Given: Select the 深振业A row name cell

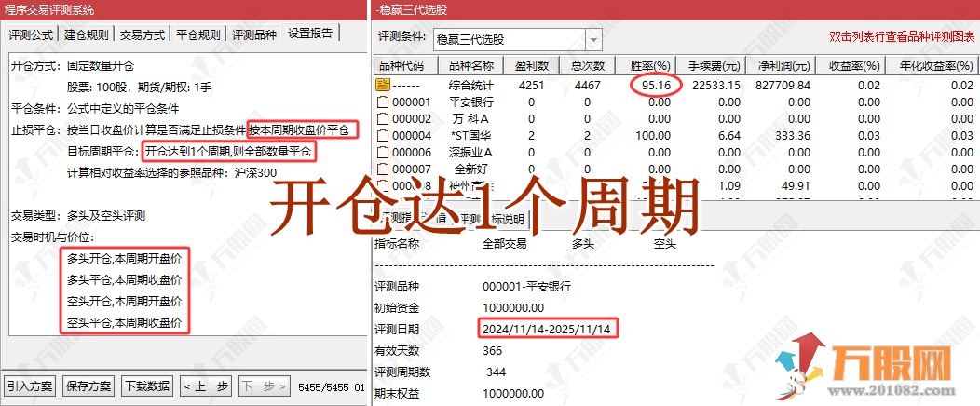Looking at the screenshot, I should pyautogui.click(x=471, y=153).
